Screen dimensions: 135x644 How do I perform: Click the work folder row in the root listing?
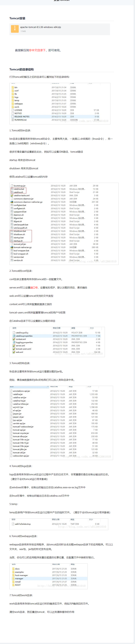click(55, 107)
